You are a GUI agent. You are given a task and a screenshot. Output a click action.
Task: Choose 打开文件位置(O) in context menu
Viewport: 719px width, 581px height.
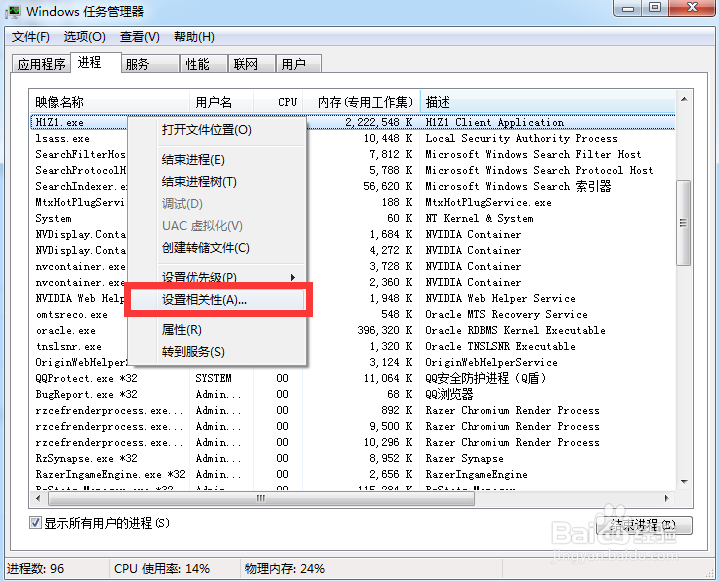tap(217, 130)
